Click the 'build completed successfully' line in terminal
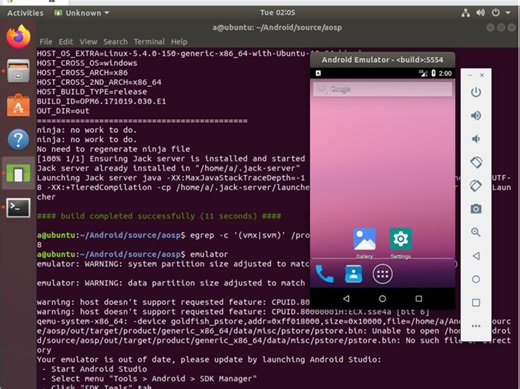Image resolution: width=520 pixels, height=389 pixels. [159, 216]
